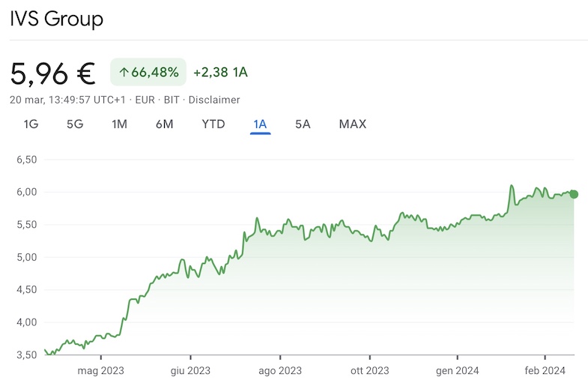Click the BIT exchange label
This screenshot has width=588, height=389.
(x=172, y=100)
